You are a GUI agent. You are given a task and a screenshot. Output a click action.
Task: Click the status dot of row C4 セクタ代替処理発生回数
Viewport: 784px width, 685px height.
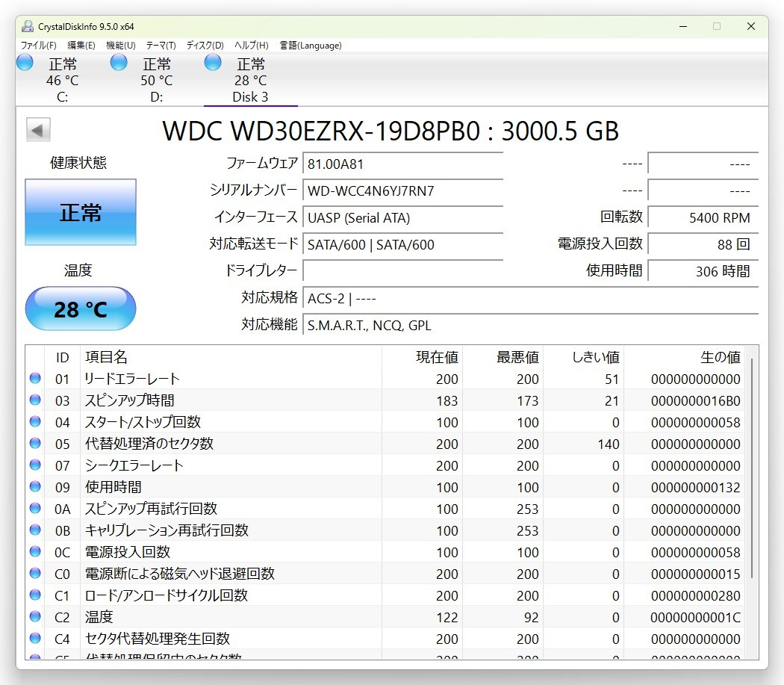point(35,638)
